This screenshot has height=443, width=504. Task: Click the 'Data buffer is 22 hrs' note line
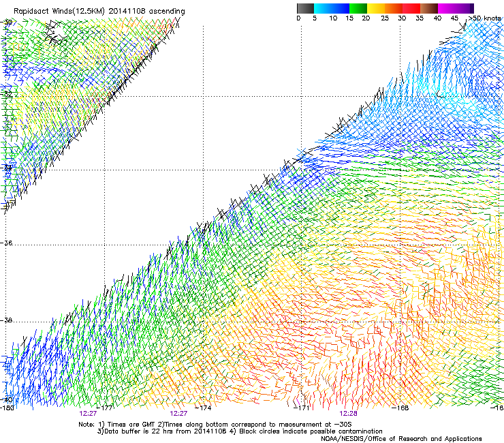click(240, 431)
